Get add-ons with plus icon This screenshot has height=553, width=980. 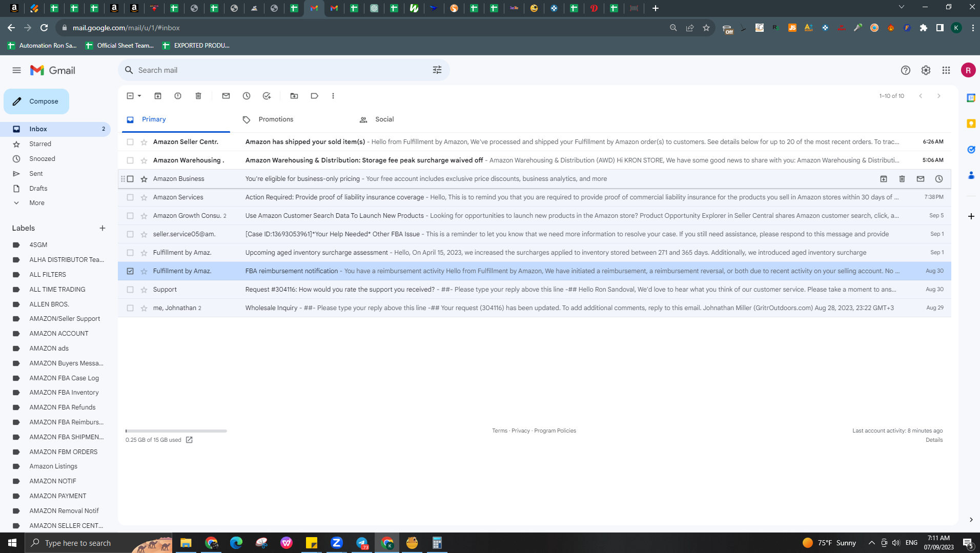coord(971,216)
